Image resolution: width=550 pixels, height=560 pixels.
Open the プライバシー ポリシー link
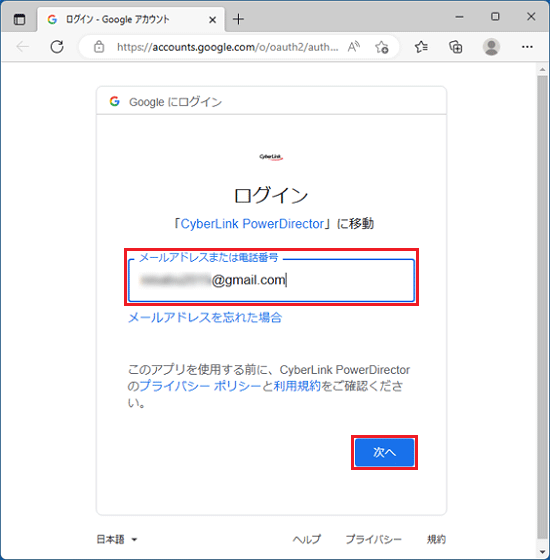pos(200,386)
